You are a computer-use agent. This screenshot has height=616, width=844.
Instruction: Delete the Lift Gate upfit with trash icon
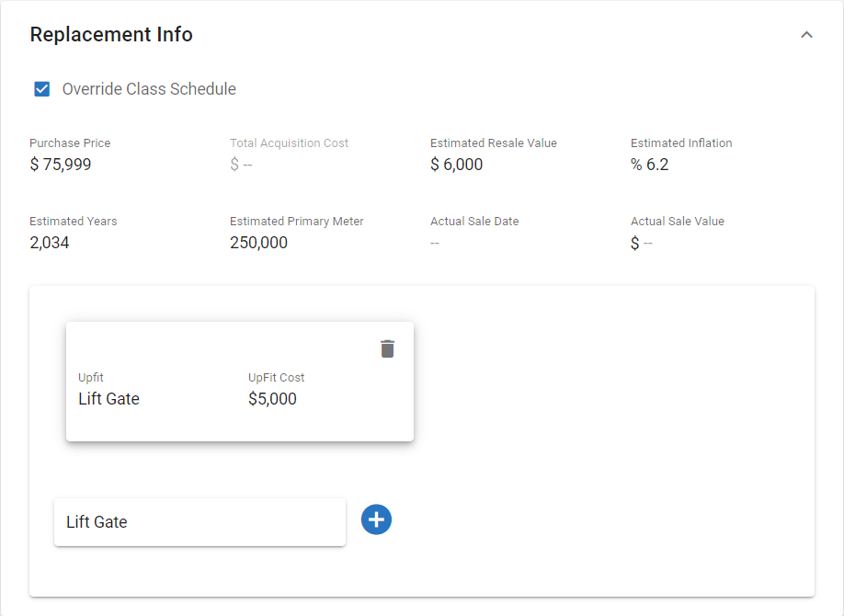[388, 349]
